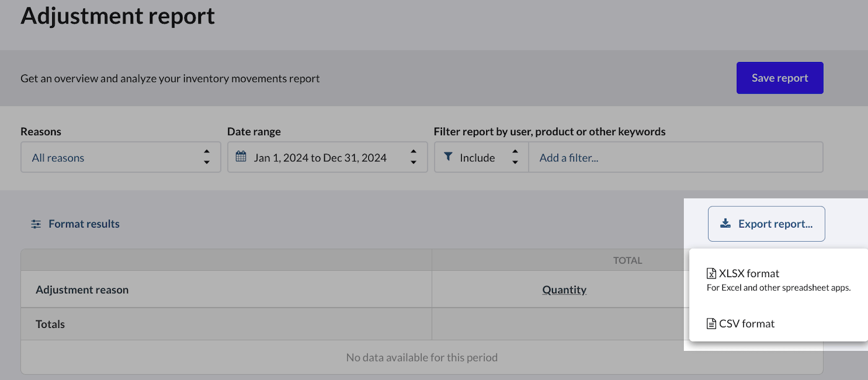Expand the Date range selector arrows
This screenshot has width=868, height=380.
(x=414, y=157)
